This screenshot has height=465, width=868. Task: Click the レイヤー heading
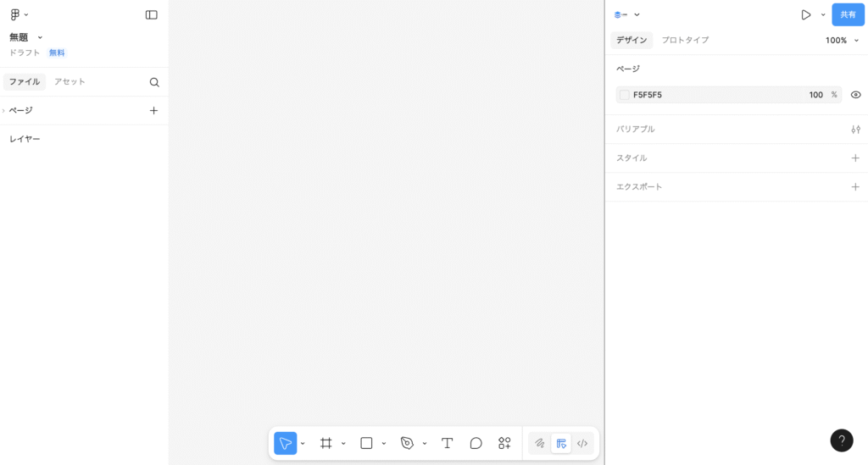[25, 139]
